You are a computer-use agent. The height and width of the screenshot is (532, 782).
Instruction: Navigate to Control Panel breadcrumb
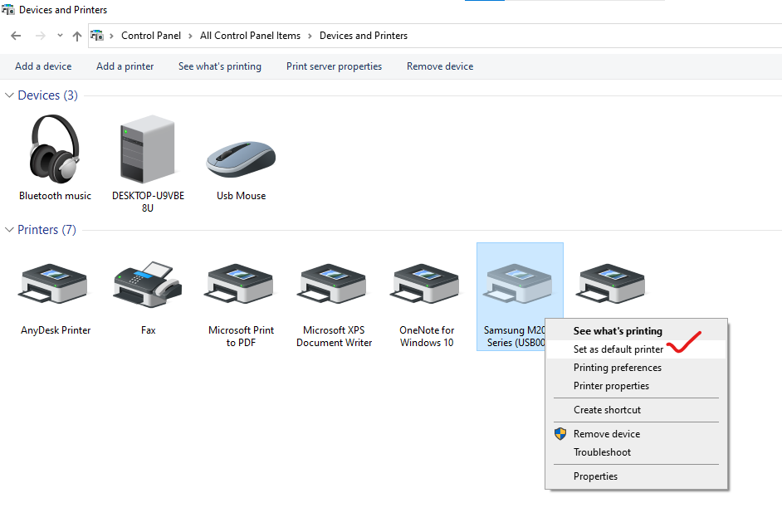(151, 36)
